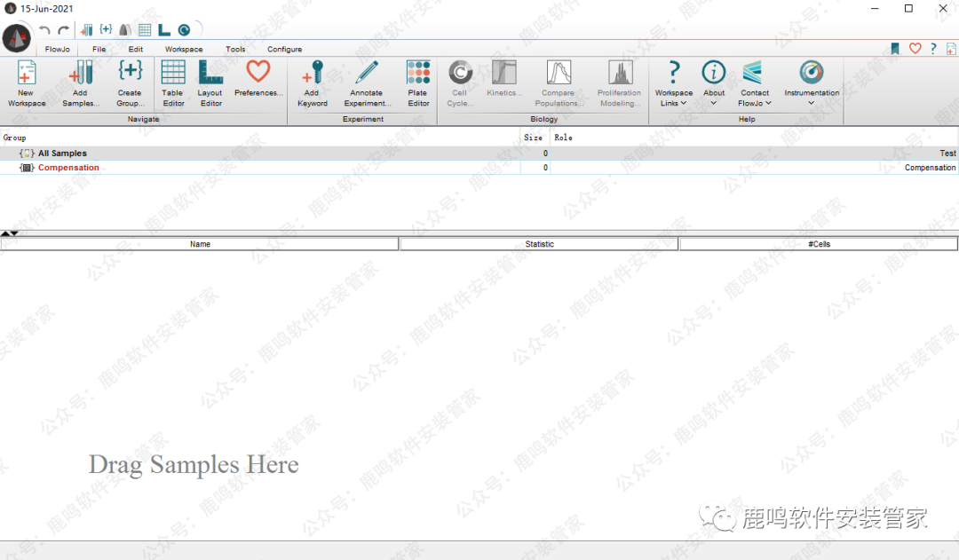Open Add Samples from the ribbon
Image resolution: width=959 pixels, height=560 pixels.
coord(80,75)
